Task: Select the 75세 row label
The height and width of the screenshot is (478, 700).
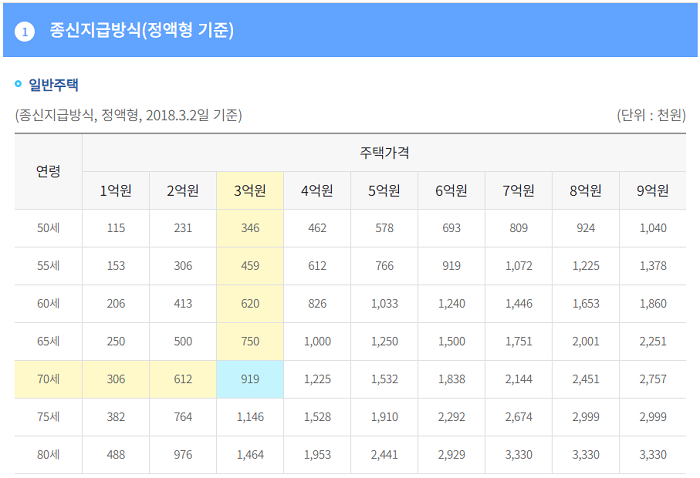Action: click(48, 417)
